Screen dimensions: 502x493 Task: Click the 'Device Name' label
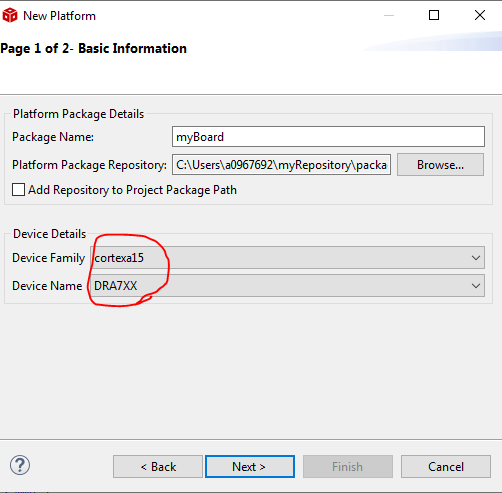point(47,286)
